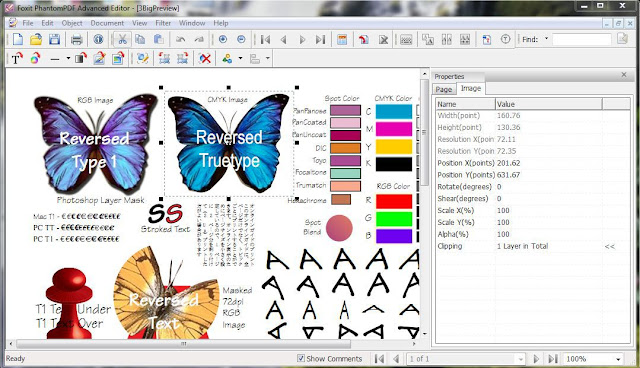Zoom in with the blue plus circle
640x368 pixels.
223,39
